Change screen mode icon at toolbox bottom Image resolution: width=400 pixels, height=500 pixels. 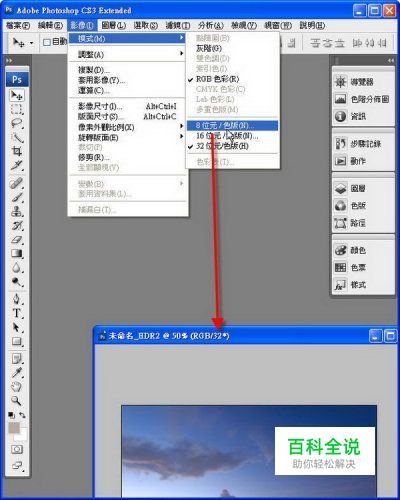(x=17, y=465)
